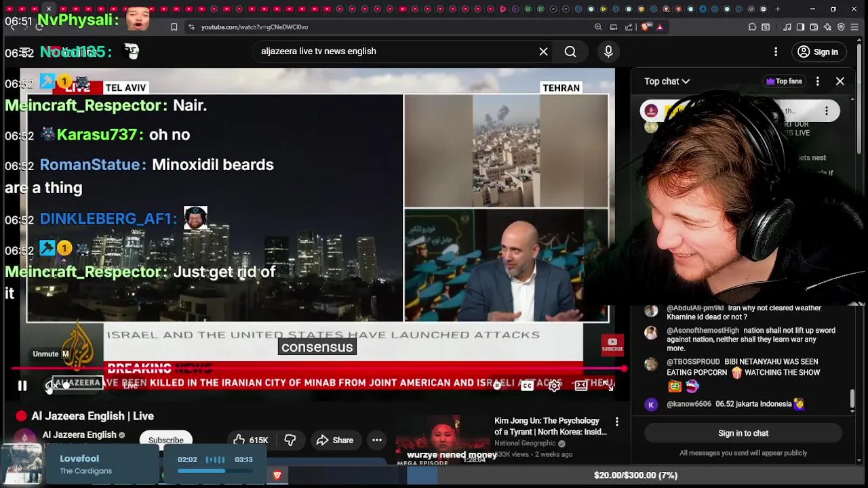Click the site info icon before URL
Viewport: 868px width, 488px height.
pos(192,27)
